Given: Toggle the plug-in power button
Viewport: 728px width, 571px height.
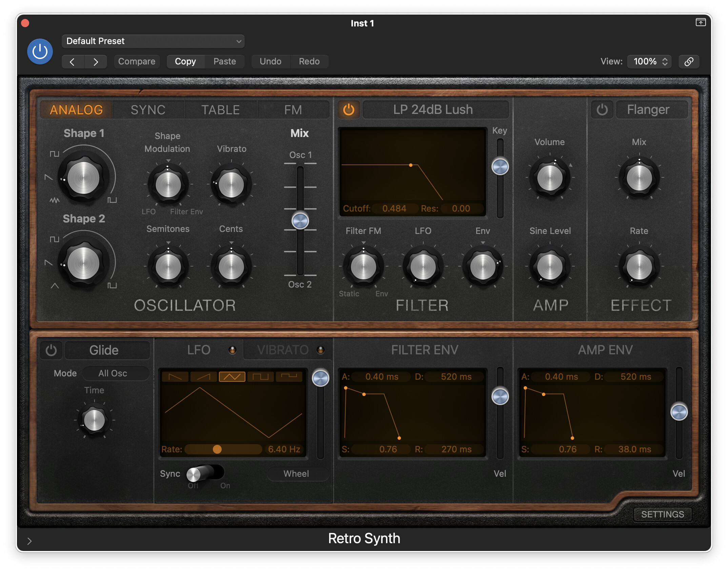Looking at the screenshot, I should pos(40,52).
